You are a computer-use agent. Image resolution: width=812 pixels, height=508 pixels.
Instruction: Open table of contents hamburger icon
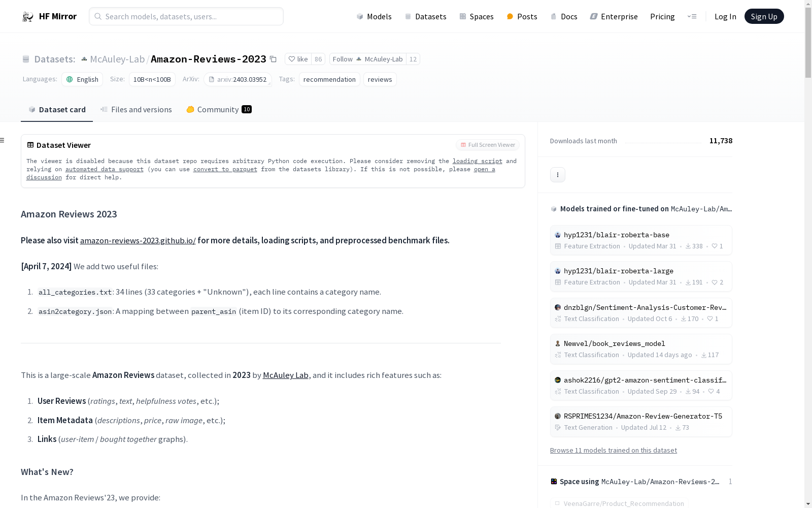3,140
